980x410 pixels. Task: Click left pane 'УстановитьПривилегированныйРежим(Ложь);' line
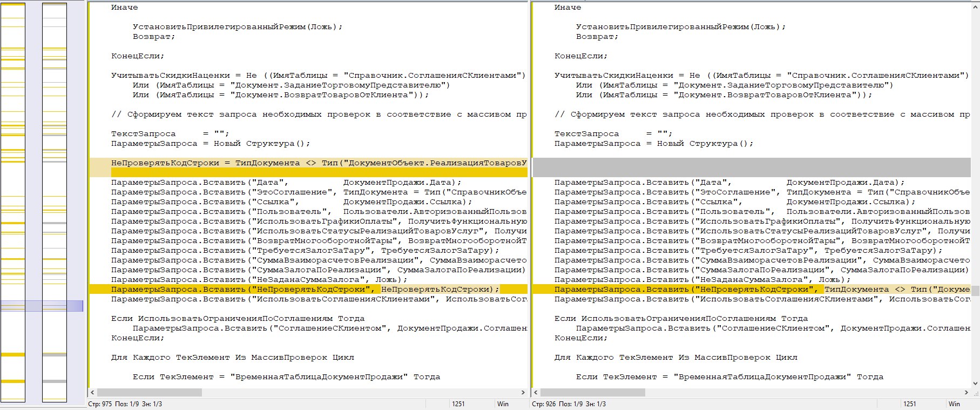[238, 27]
